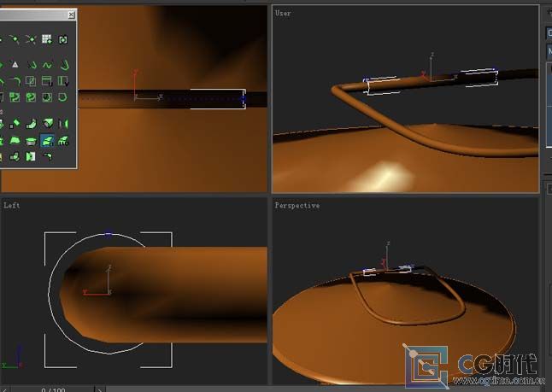
Task: Select Create V Iso Curve tool
Action: pyautogui.click(x=63, y=81)
